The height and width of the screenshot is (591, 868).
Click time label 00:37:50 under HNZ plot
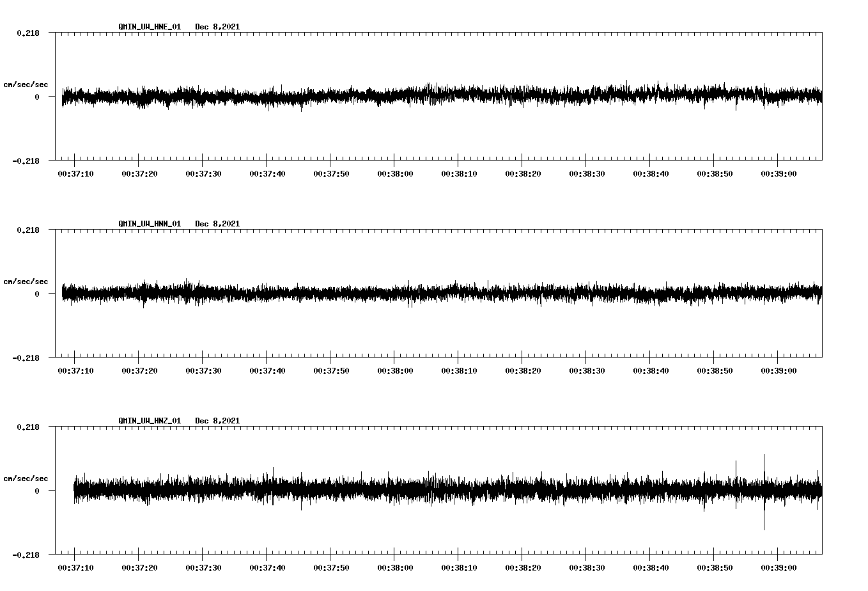click(331, 568)
